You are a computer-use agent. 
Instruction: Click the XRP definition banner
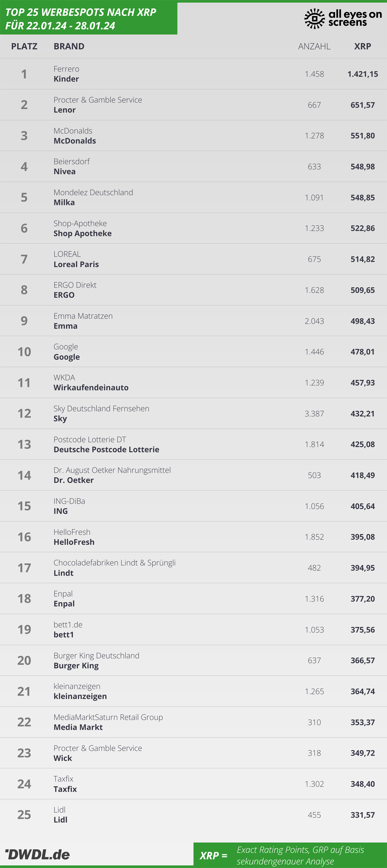point(290,855)
